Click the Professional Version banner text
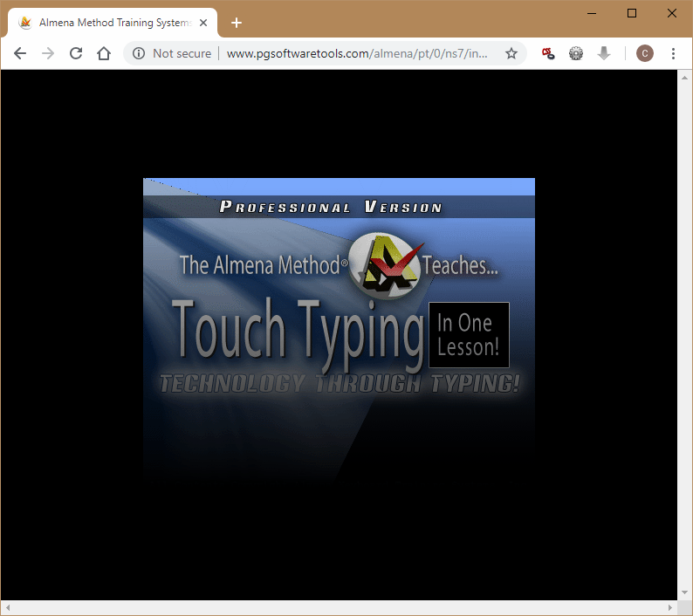Image resolution: width=693 pixels, height=616 pixels. click(331, 207)
